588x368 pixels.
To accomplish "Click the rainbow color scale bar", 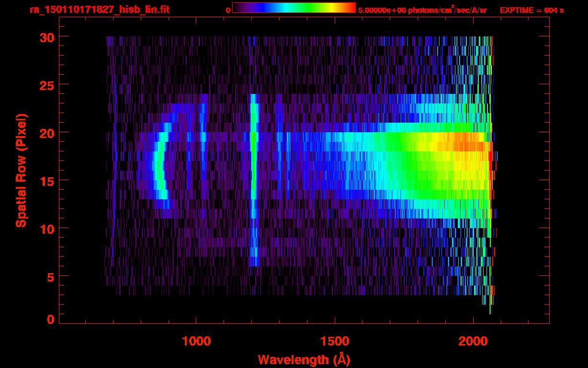I will [x=294, y=8].
